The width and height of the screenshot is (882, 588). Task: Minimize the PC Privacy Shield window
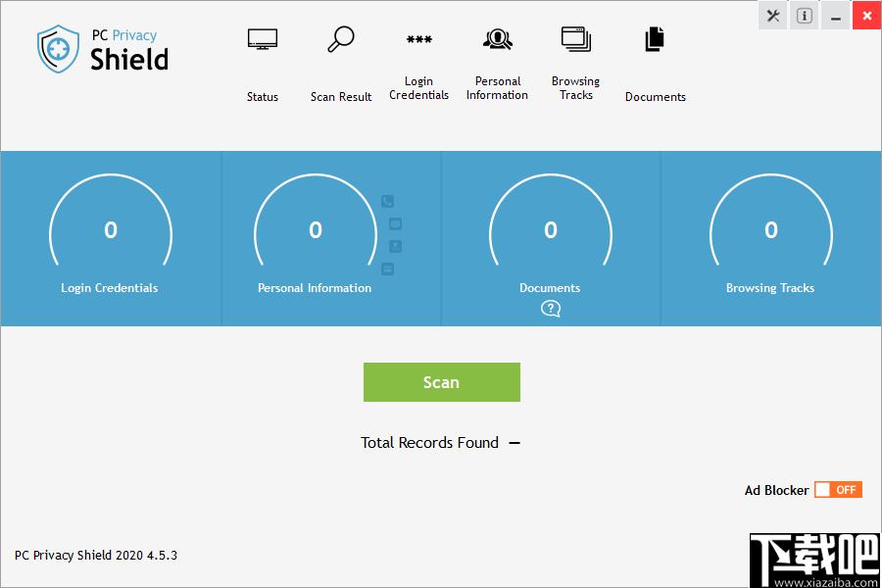click(x=836, y=16)
